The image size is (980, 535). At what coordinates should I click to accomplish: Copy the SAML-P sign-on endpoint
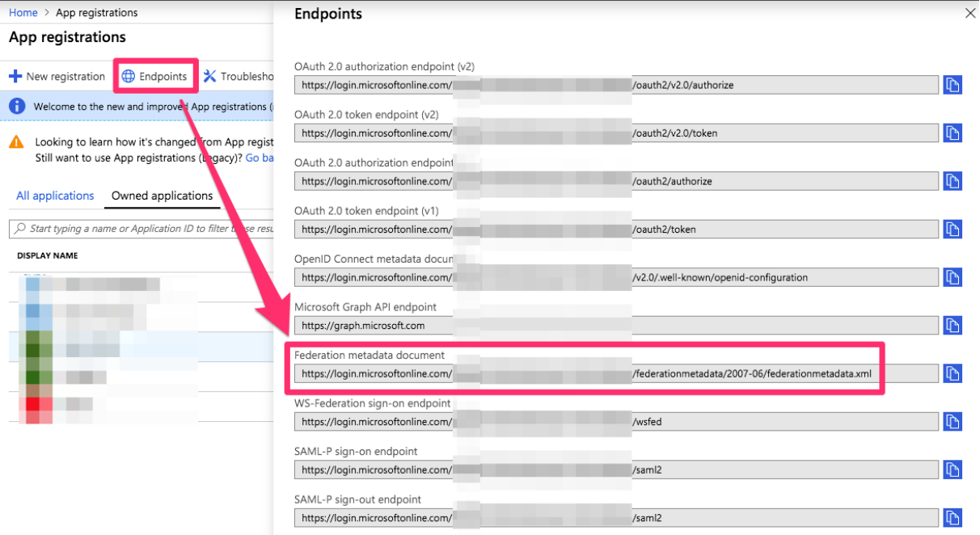point(953,470)
